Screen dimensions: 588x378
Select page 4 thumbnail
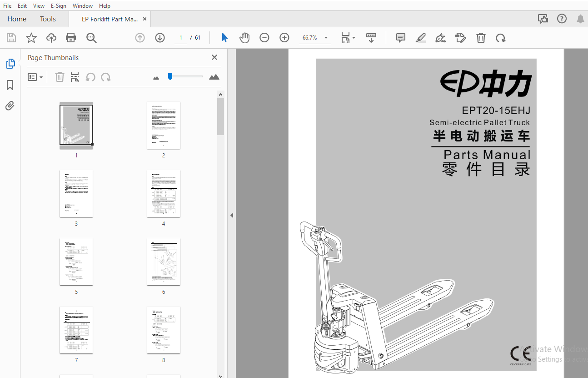164,194
